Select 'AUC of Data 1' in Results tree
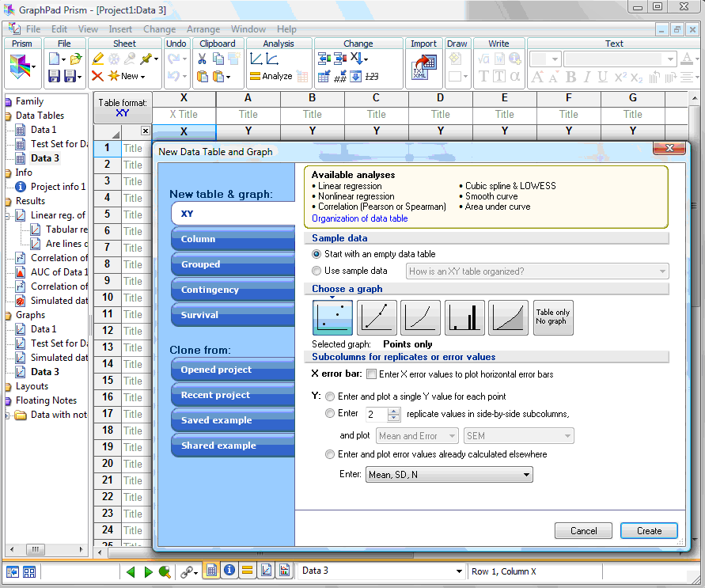This screenshot has width=705, height=588. [x=59, y=272]
